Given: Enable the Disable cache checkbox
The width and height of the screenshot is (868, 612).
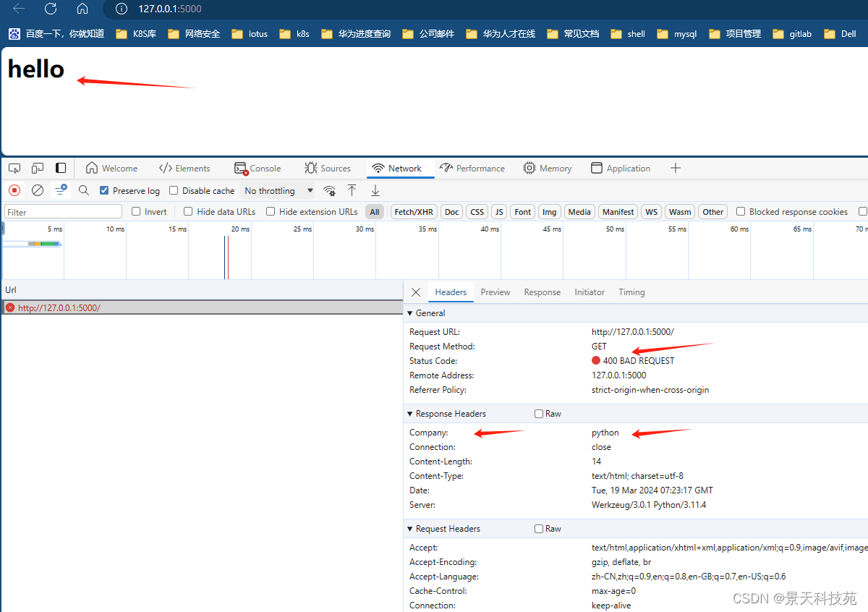Looking at the screenshot, I should (174, 190).
